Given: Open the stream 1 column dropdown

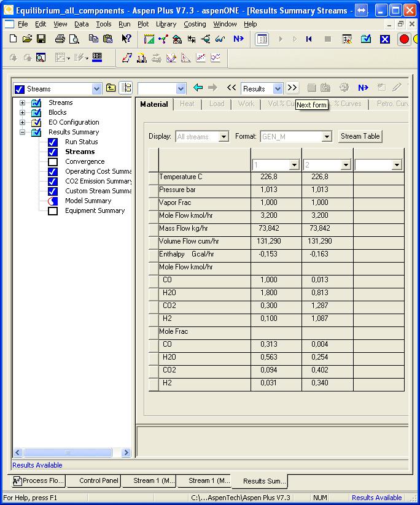Looking at the screenshot, I should coord(294,165).
